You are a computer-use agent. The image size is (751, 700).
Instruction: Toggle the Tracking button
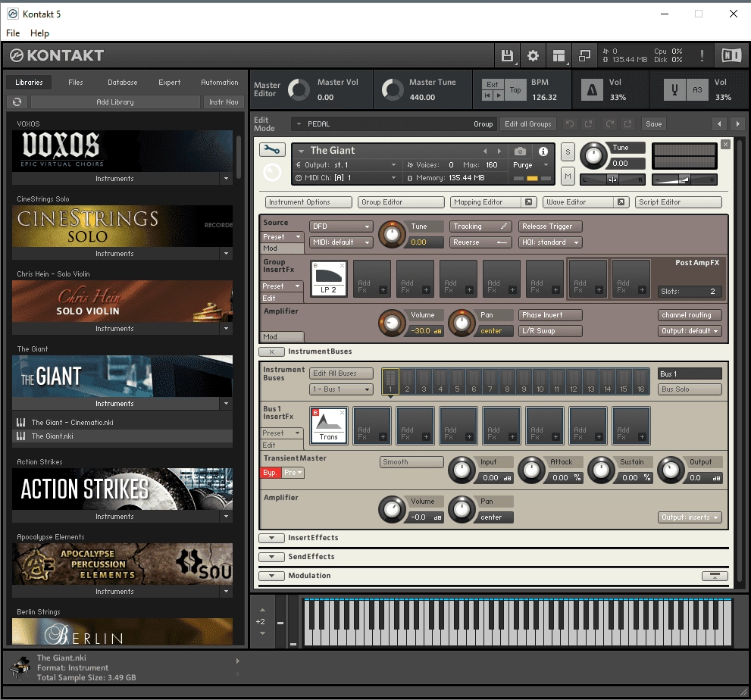pyautogui.click(x=480, y=227)
